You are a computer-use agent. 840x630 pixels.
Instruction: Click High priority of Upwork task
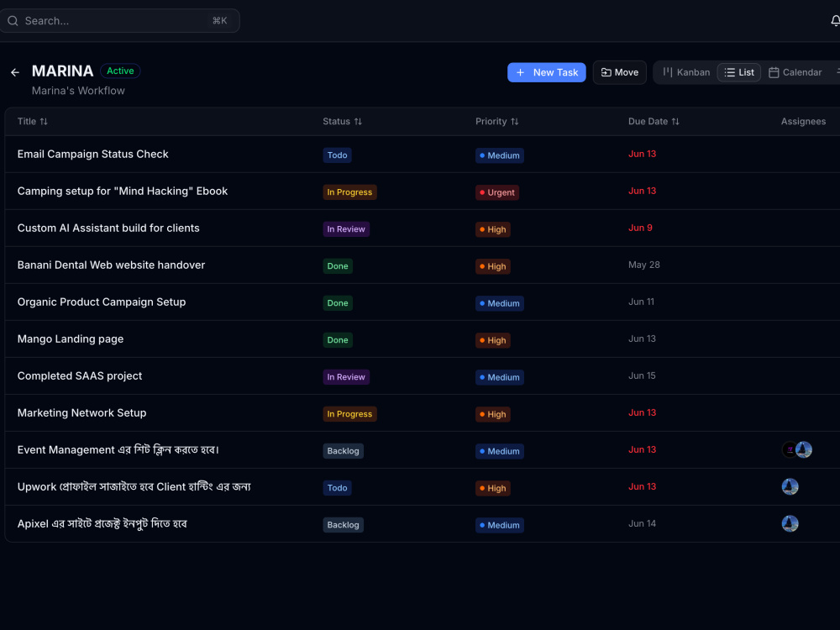pos(493,488)
